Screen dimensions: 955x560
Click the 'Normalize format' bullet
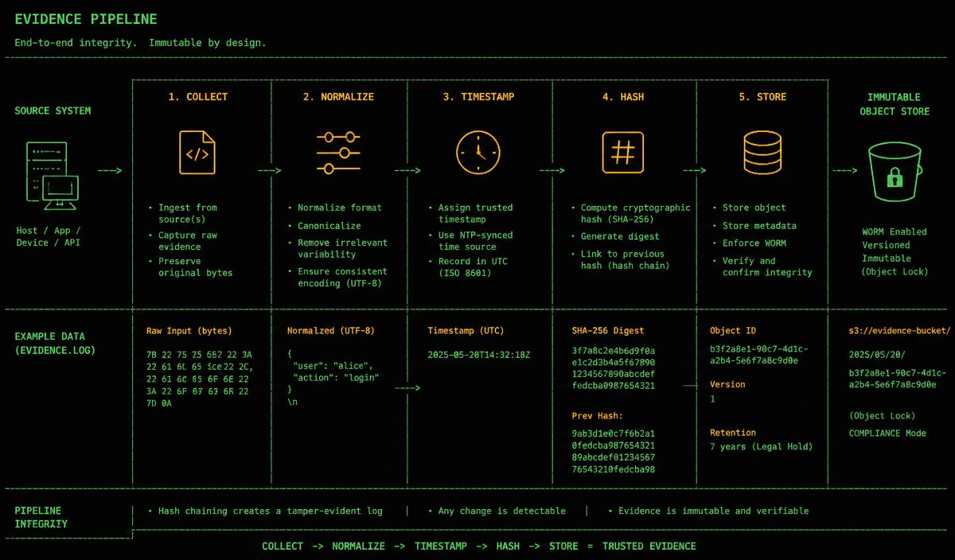pyautogui.click(x=334, y=208)
